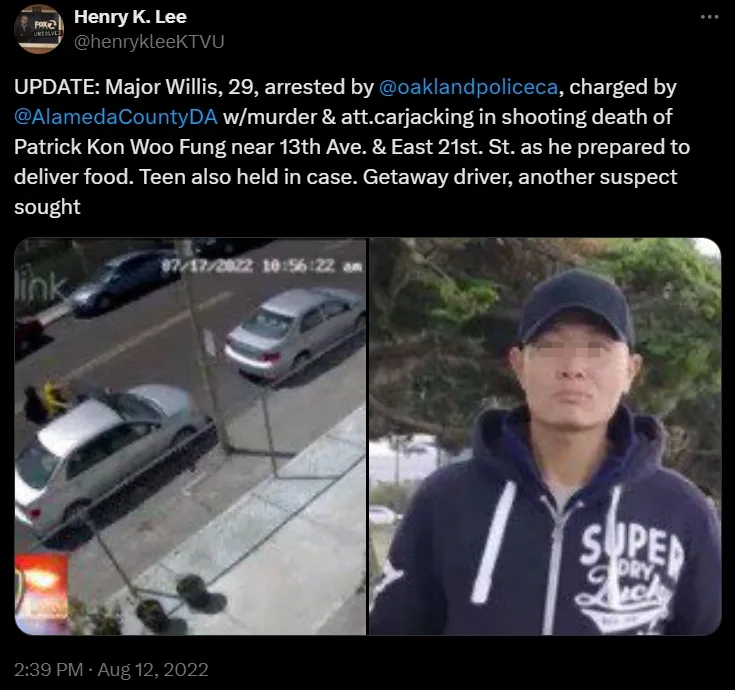Open the three-dot more options menu
Screen dimensions: 735x690
[709, 17]
